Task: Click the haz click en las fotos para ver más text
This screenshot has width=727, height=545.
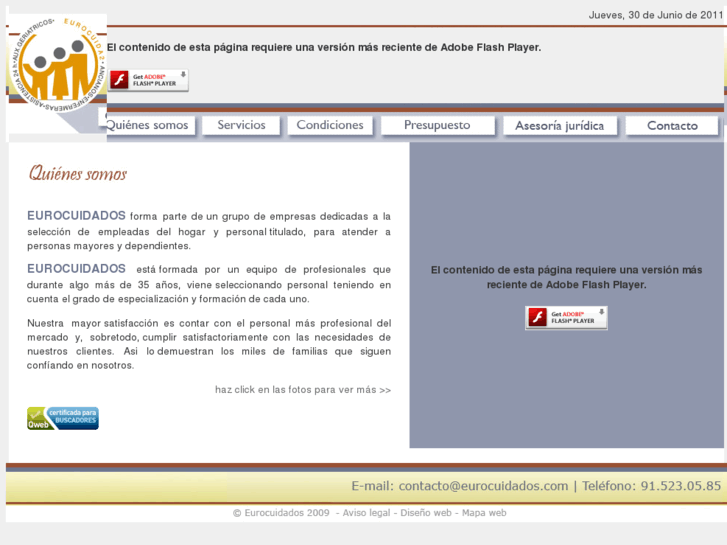Action: tap(303, 390)
